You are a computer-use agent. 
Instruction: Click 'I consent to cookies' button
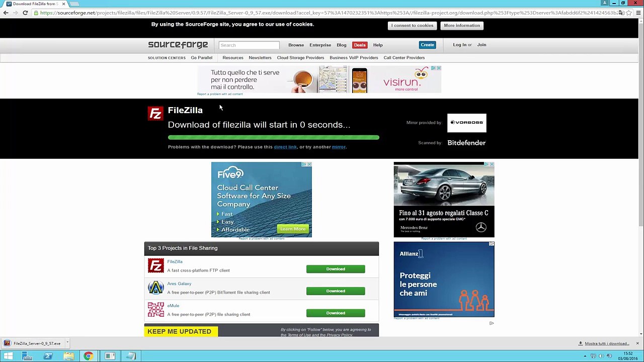click(412, 25)
